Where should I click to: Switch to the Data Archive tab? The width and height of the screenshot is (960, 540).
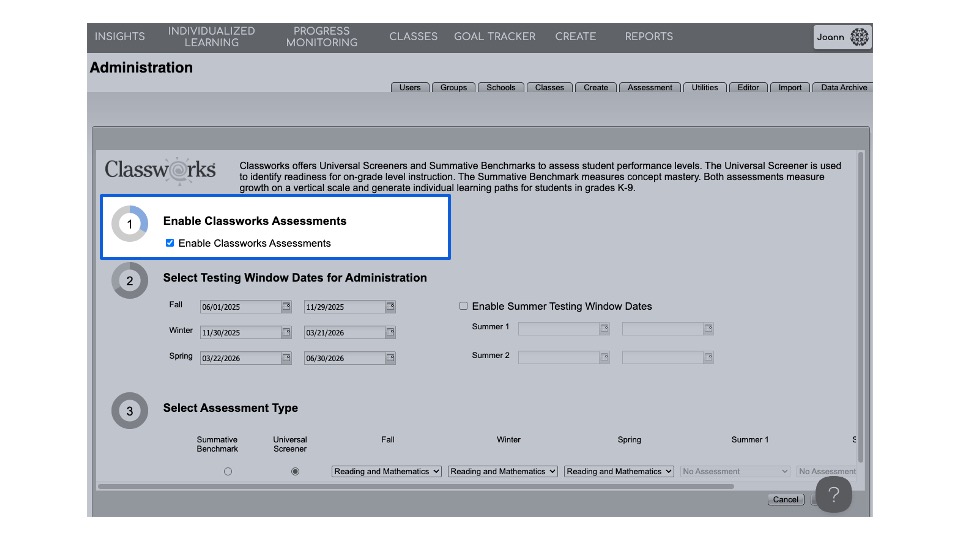843,88
